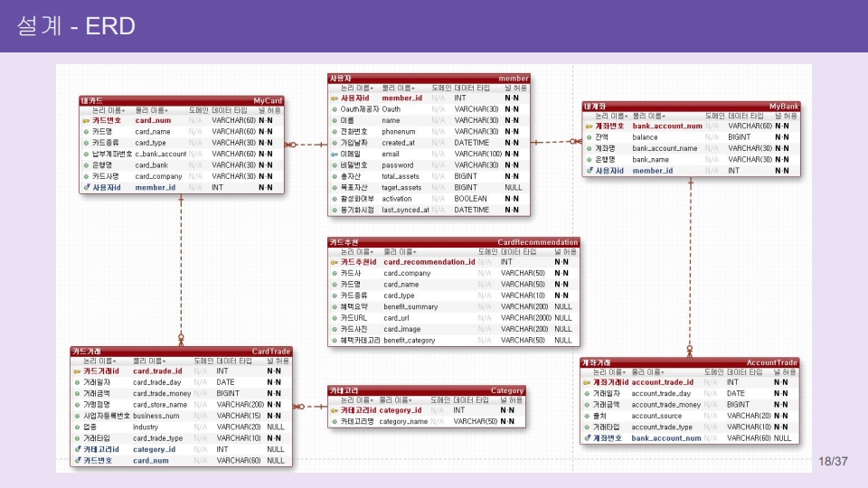Click the 논리 이름 sort header in MyCard table
The image size is (868, 488).
(x=109, y=110)
